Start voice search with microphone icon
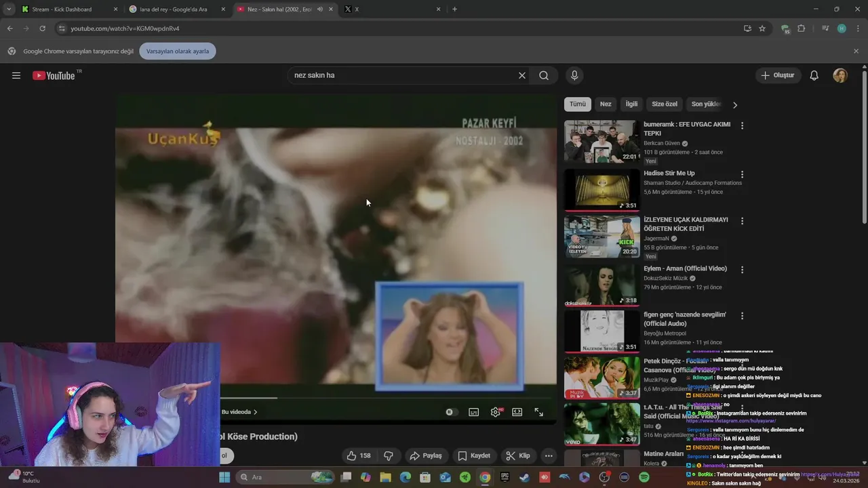Viewport: 868px width, 488px height. [574, 75]
